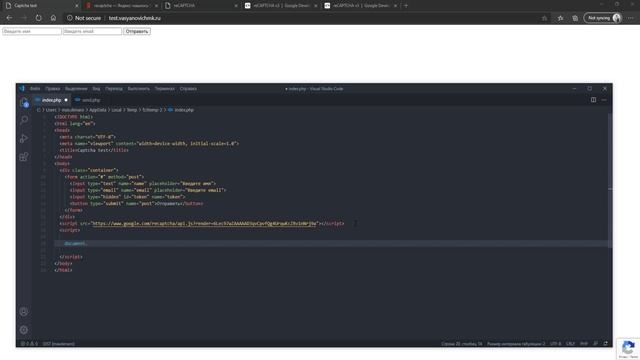Expand the Temp breadcrumb segment
The width and height of the screenshot is (640, 360).
[132, 110]
